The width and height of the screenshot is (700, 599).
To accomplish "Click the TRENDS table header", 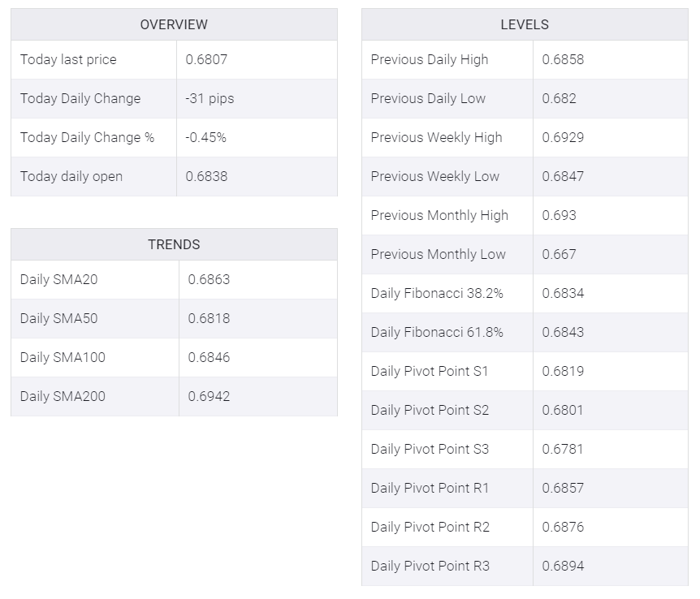I will click(174, 244).
